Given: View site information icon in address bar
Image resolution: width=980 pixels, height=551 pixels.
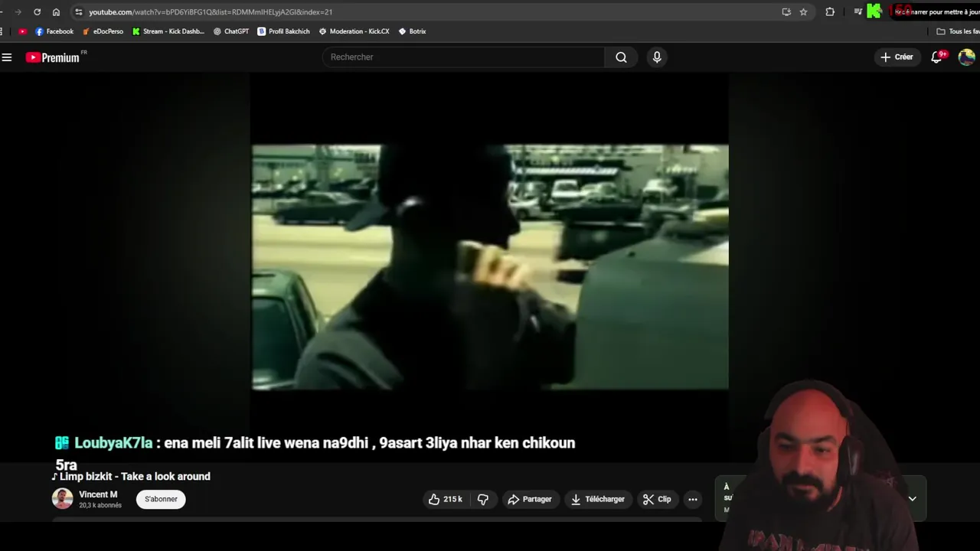Looking at the screenshot, I should [78, 11].
